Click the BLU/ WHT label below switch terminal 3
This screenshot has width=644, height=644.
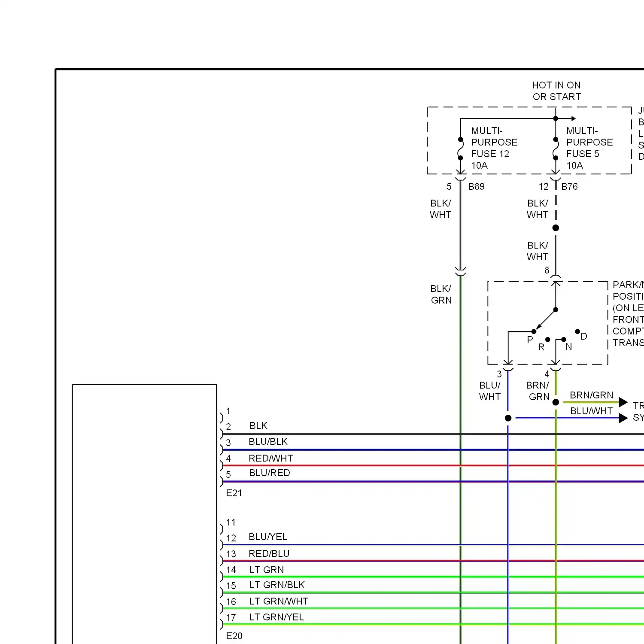pyautogui.click(x=490, y=391)
